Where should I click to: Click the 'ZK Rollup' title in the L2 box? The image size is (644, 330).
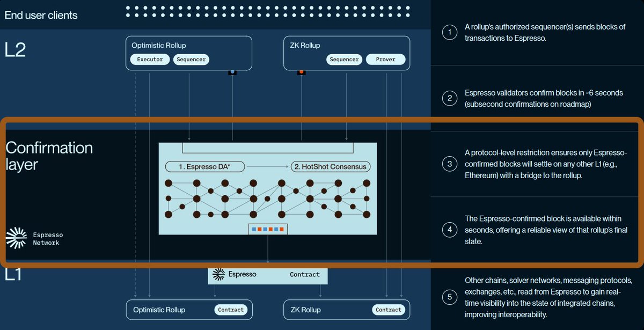tap(304, 46)
